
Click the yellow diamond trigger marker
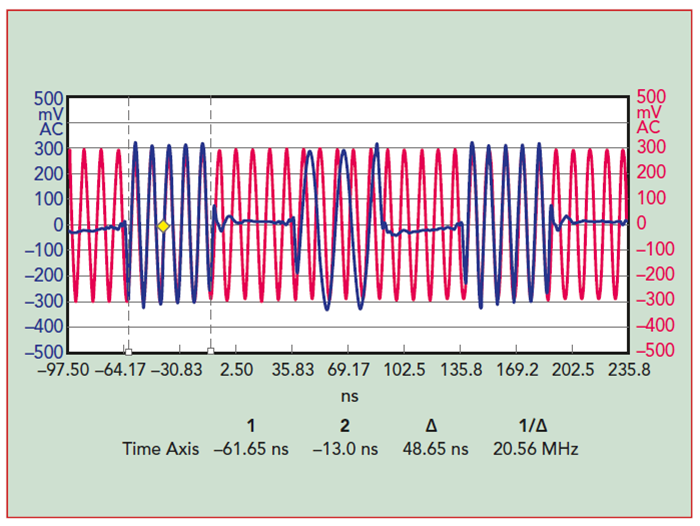pos(163,226)
